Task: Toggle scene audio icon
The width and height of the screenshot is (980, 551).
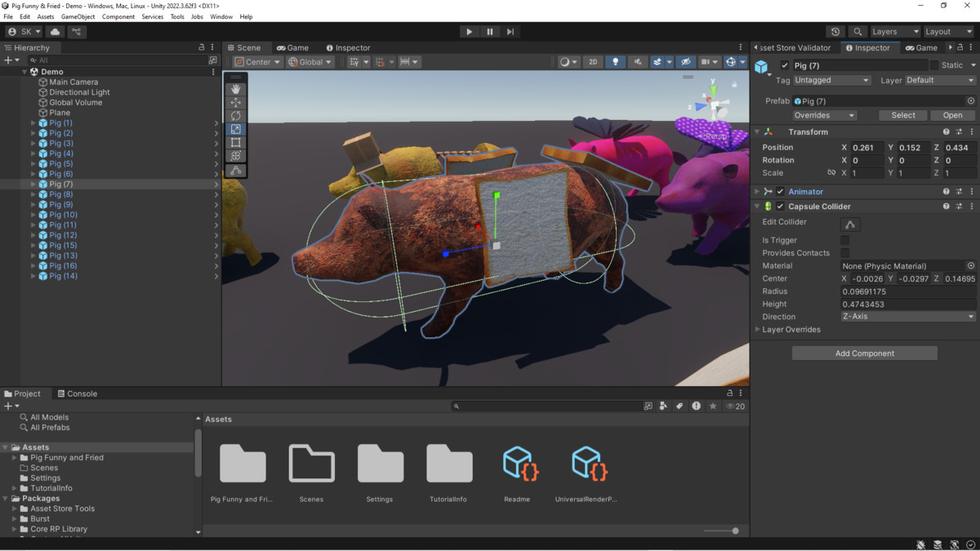Action: tap(638, 62)
